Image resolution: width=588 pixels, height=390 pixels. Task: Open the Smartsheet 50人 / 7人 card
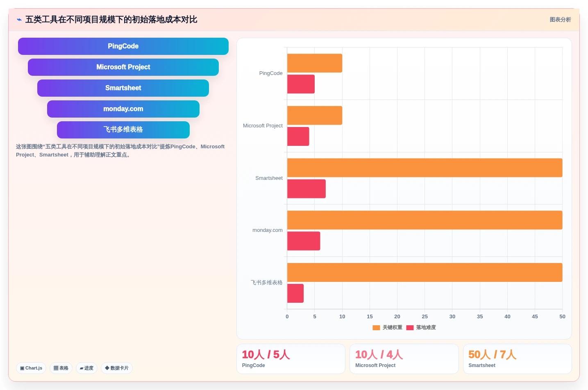click(518, 359)
